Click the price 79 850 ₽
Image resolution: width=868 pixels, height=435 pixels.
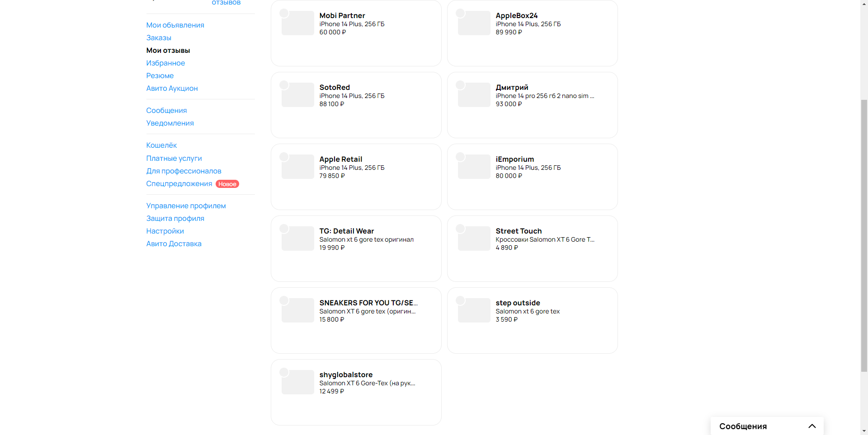pos(332,176)
